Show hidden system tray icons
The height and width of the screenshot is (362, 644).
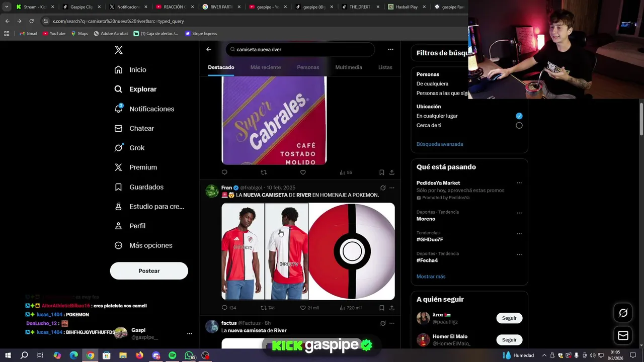coord(544,355)
